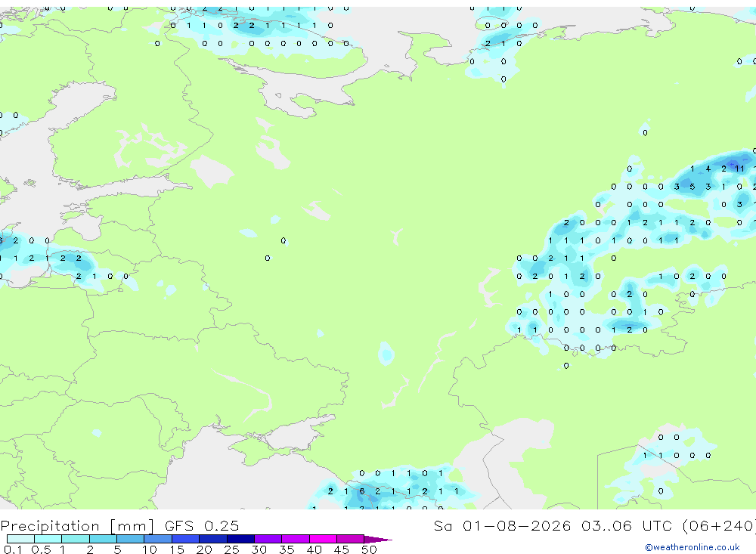Click the 0.5–1 mm legend color swatch
Image resolution: width=756 pixels, height=554 pixels.
coord(48,539)
